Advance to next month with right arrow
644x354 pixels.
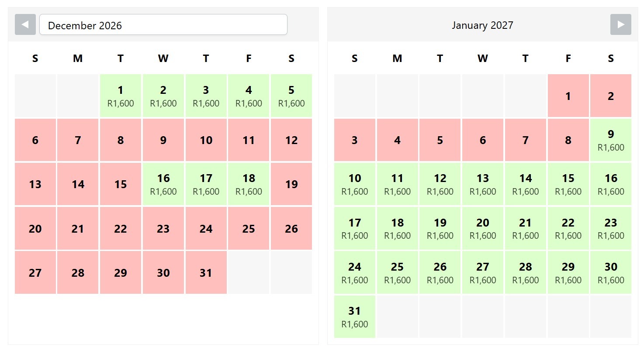(x=621, y=24)
